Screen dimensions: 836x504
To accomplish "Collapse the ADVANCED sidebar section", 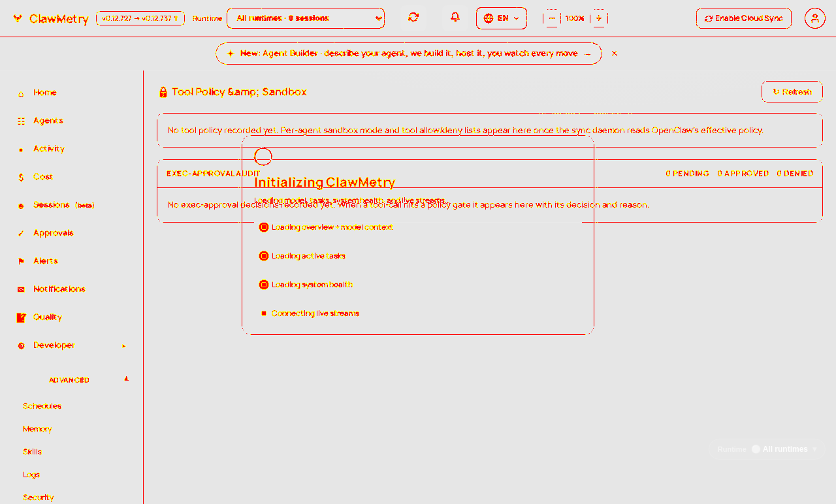I will click(x=127, y=379).
